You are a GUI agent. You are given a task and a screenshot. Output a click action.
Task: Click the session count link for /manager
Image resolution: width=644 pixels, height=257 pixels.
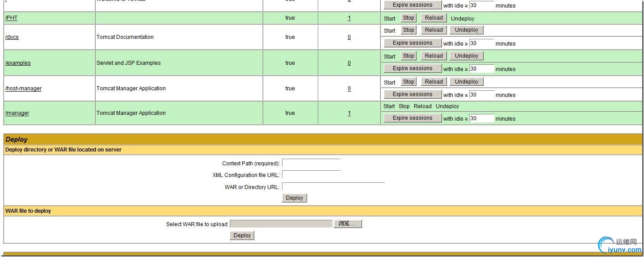pos(349,113)
